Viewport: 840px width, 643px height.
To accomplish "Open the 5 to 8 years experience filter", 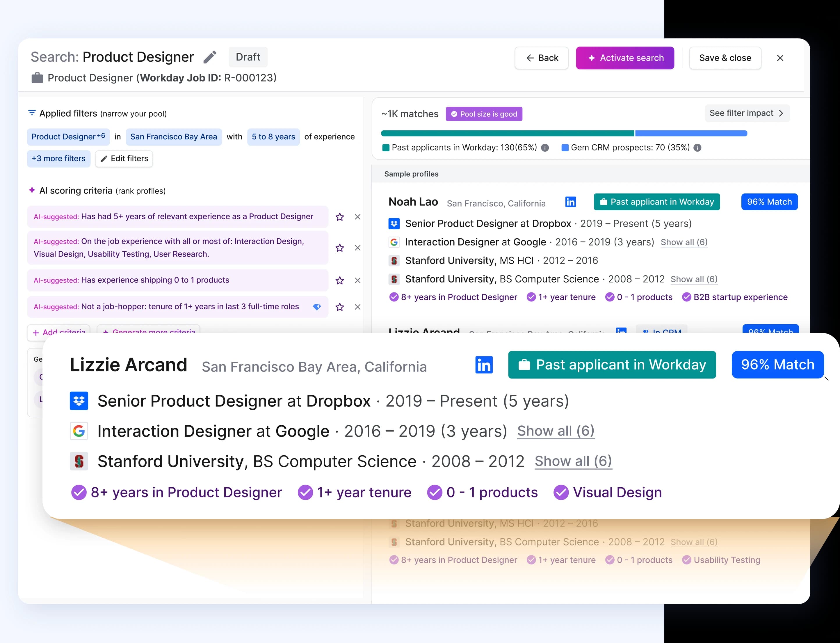I will (x=273, y=137).
